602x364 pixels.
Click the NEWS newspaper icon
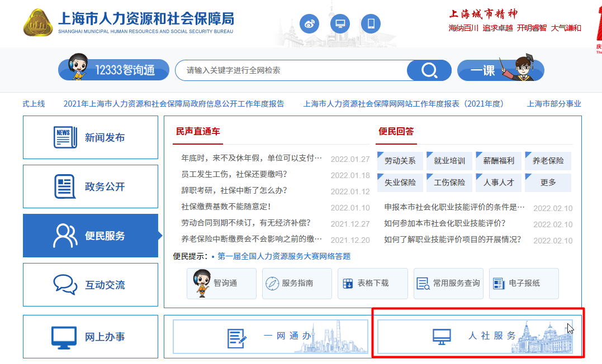pos(65,137)
